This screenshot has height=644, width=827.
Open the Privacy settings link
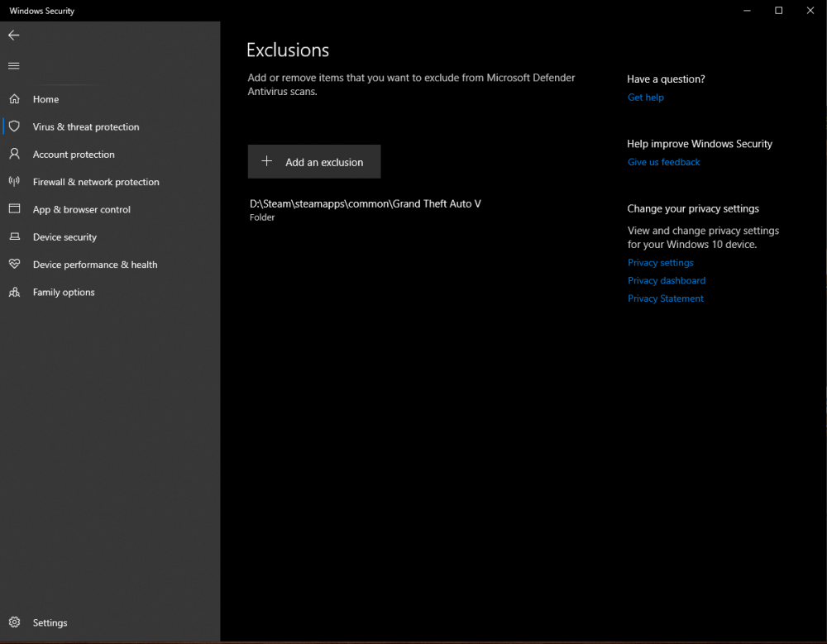[660, 263]
